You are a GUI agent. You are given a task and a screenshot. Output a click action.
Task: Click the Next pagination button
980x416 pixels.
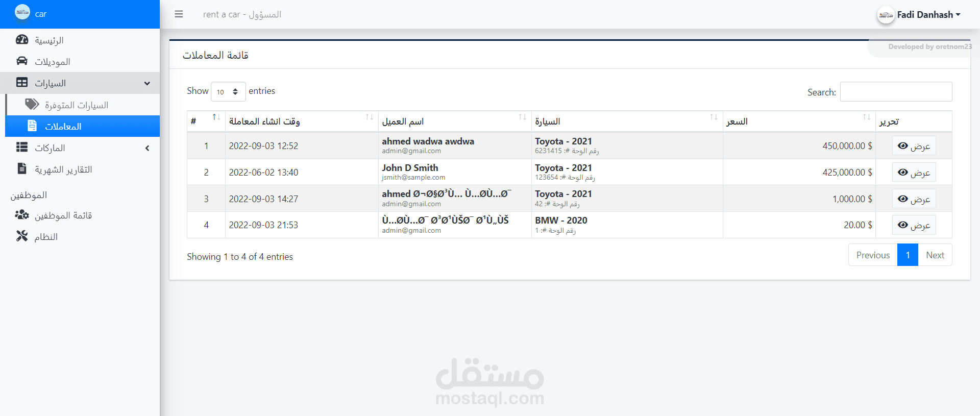tap(935, 255)
